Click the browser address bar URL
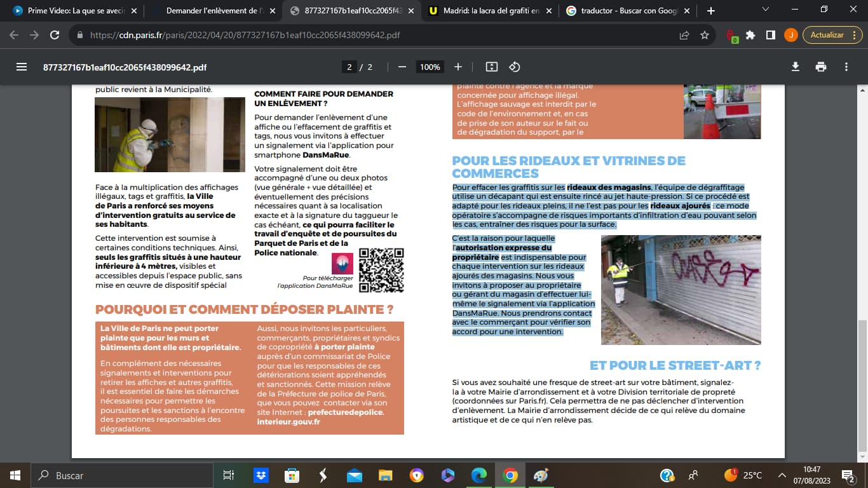 245,35
